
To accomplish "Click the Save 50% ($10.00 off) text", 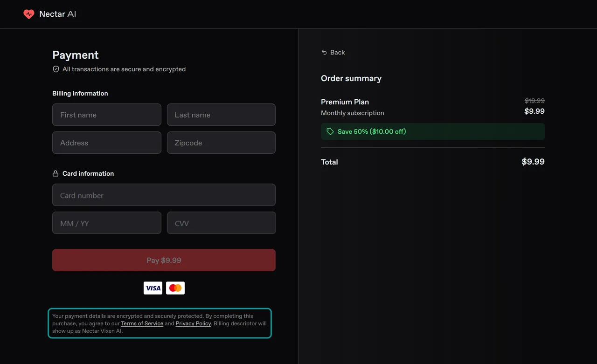I will click(x=372, y=131).
